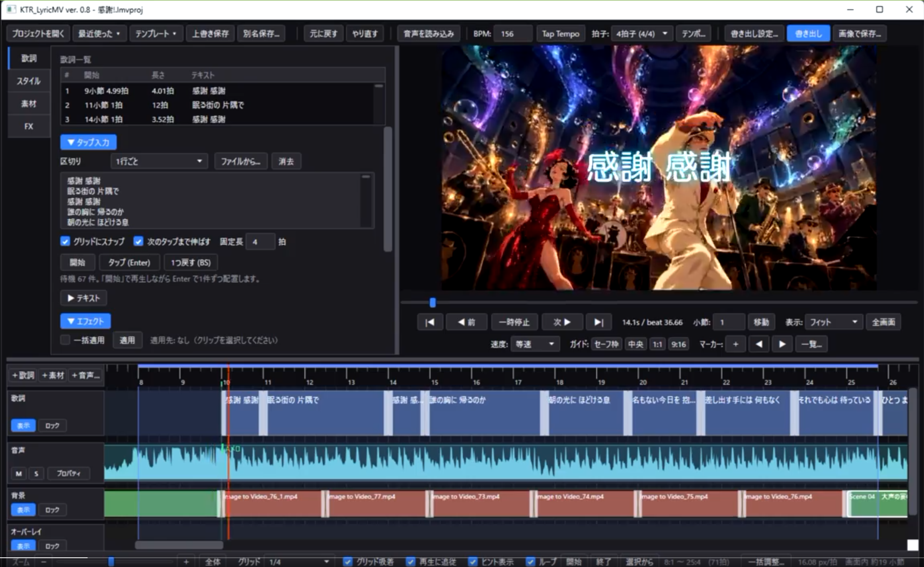Viewport: 924px width, 567px height.
Task: Solo the audio track with S
Action: click(x=36, y=473)
